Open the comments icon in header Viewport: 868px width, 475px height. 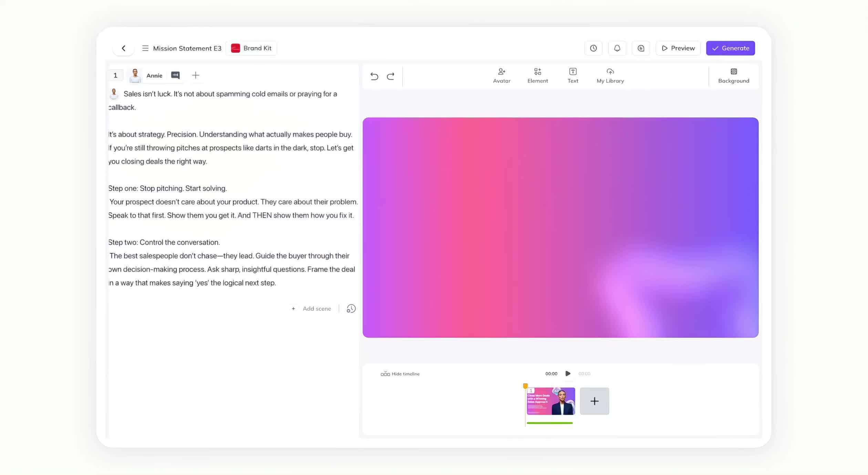pyautogui.click(x=641, y=48)
